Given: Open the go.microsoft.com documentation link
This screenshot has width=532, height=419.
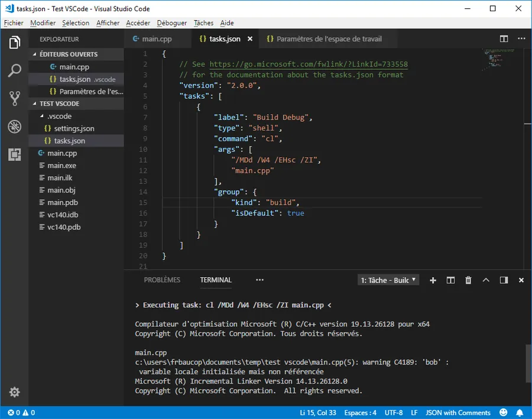Looking at the screenshot, I should click(309, 64).
